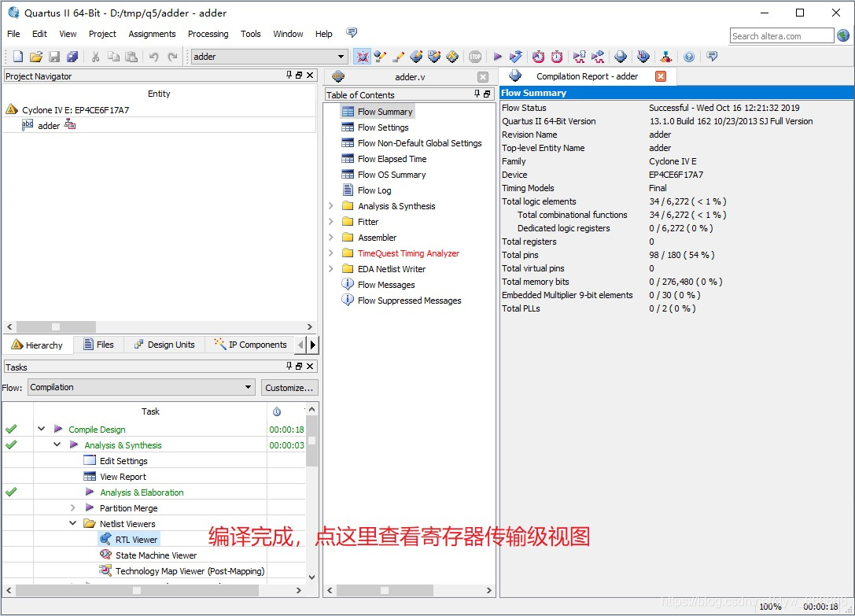Image resolution: width=855 pixels, height=616 pixels.
Task: Click the Copy toolbar icon
Action: pyautogui.click(x=113, y=56)
